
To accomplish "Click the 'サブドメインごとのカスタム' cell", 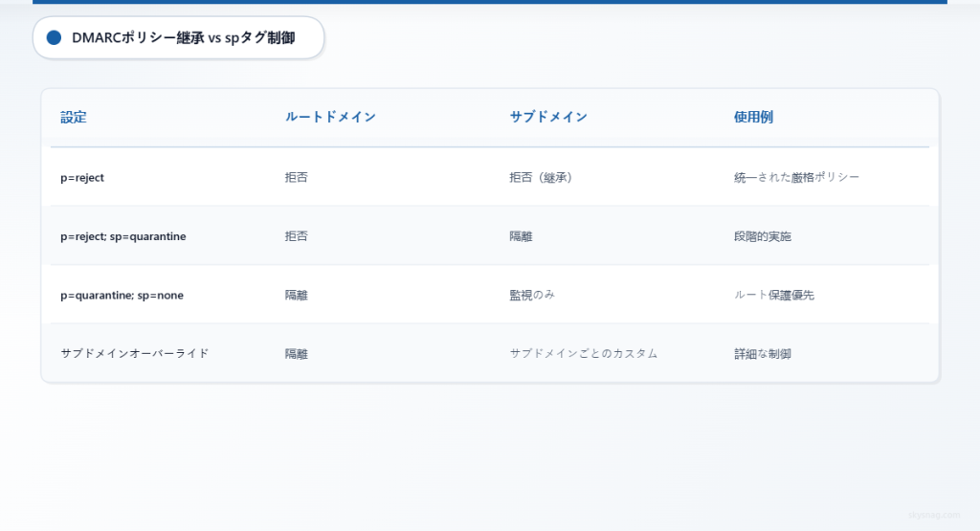I will point(583,354).
